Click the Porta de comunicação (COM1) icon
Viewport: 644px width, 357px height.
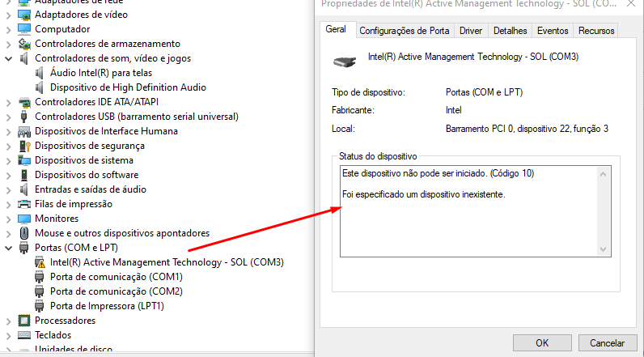pyautogui.click(x=40, y=277)
